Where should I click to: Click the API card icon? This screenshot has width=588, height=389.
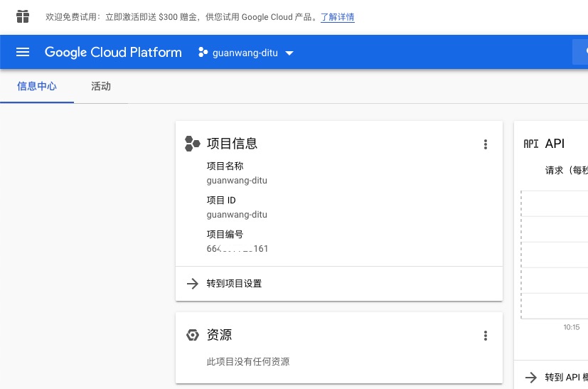(x=530, y=144)
